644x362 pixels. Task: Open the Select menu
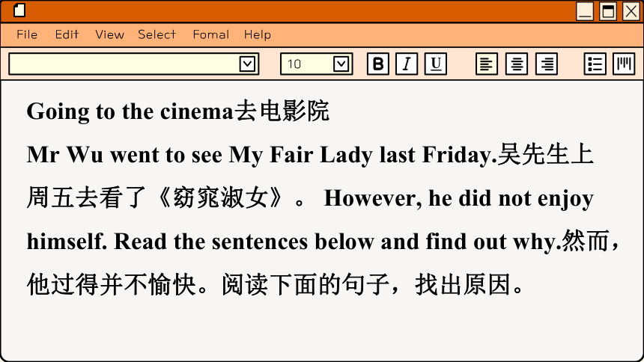tap(157, 34)
